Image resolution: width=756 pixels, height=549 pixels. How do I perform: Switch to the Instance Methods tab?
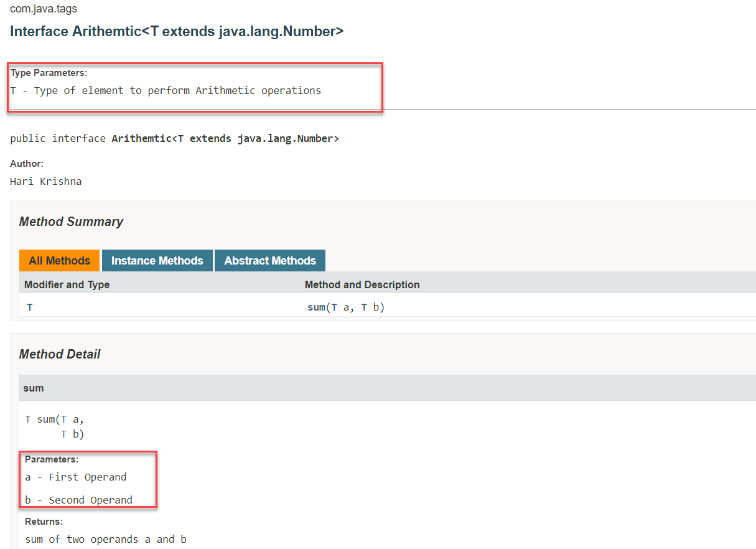[x=157, y=260]
